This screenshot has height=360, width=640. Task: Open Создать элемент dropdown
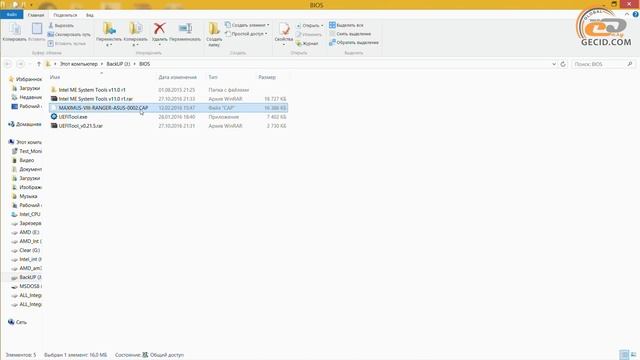[x=247, y=25]
